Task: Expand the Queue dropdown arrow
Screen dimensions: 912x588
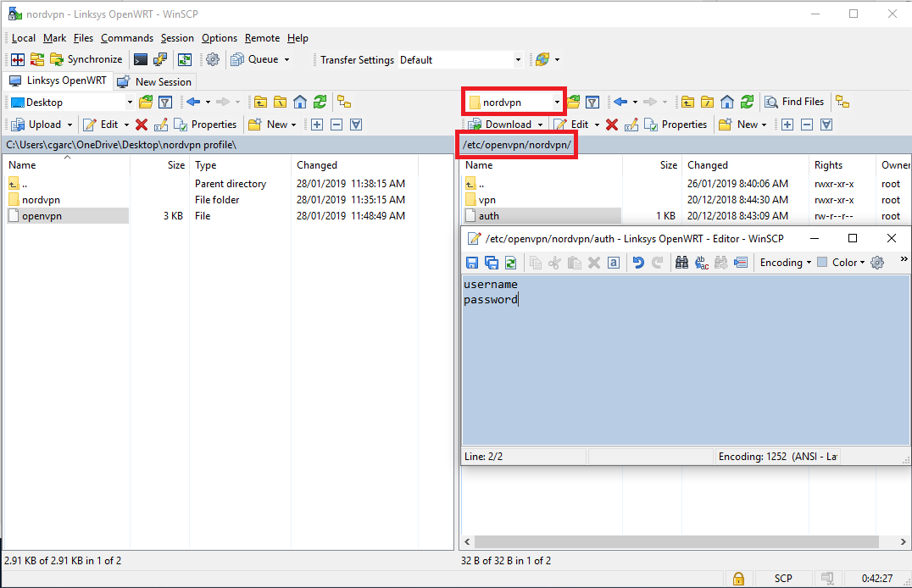Action: click(x=286, y=60)
